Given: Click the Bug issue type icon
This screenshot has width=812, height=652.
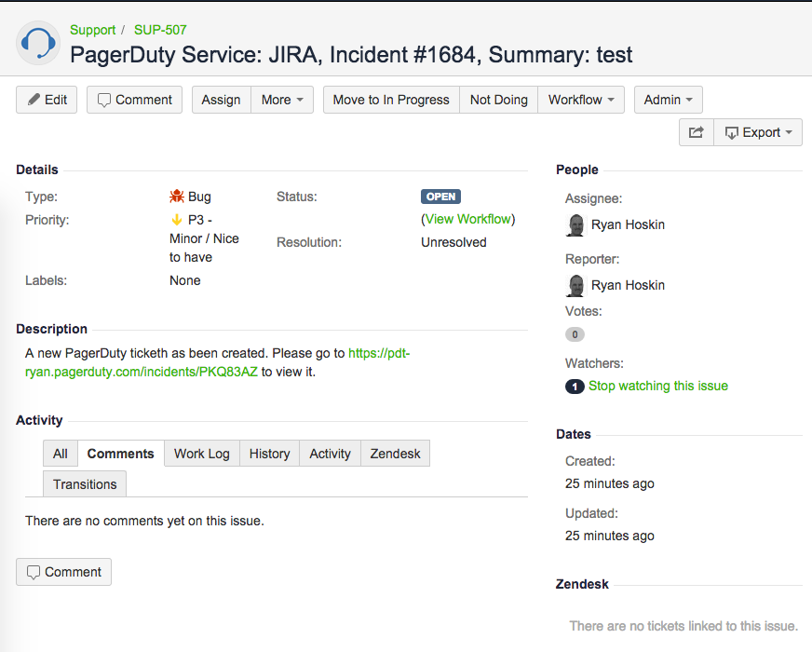Looking at the screenshot, I should (177, 197).
